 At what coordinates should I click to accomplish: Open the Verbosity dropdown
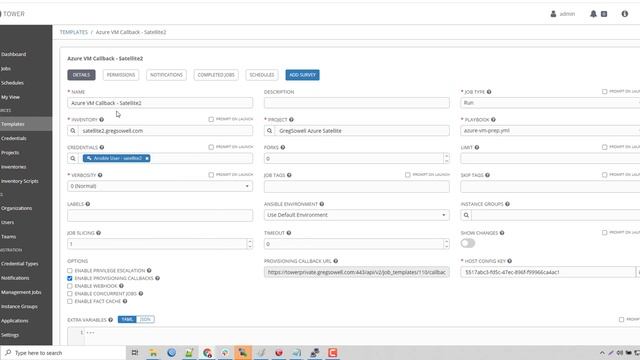click(160, 186)
